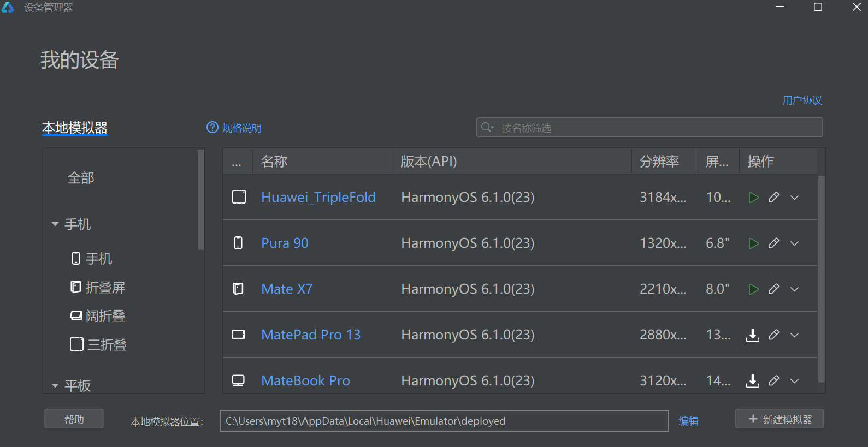868x447 pixels.
Task: Click 编辑 to change emulator location
Action: 688,421
